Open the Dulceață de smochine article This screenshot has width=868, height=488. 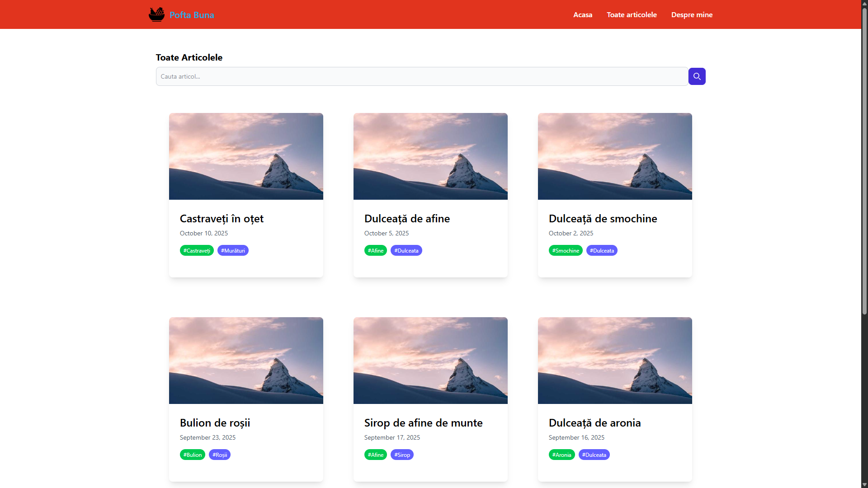(x=602, y=219)
